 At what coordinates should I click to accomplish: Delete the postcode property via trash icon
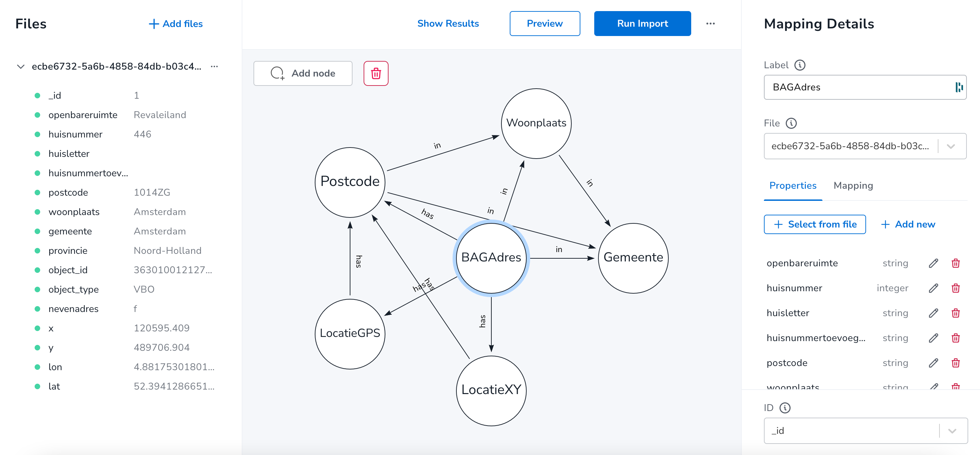956,363
